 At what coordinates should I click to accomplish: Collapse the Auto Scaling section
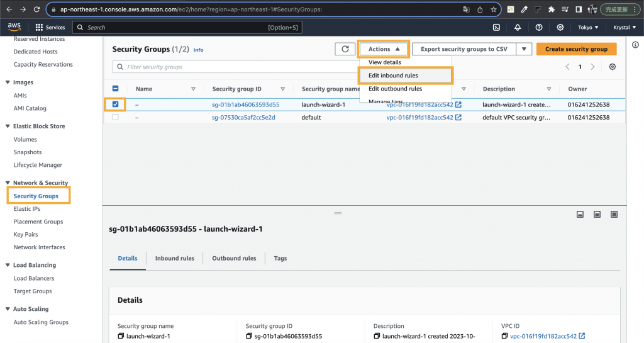8,309
